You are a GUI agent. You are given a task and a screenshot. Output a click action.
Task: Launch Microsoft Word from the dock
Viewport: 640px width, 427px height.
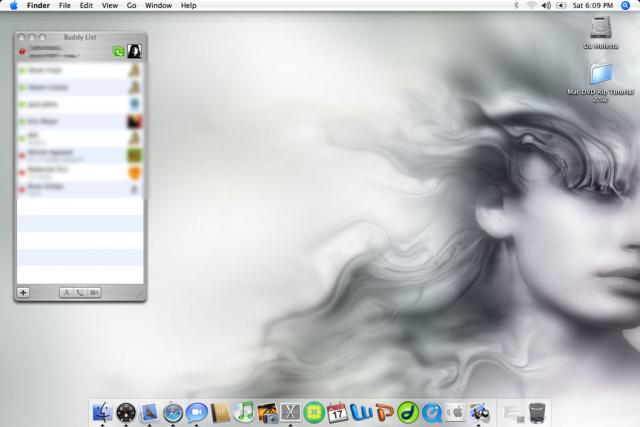(361, 413)
